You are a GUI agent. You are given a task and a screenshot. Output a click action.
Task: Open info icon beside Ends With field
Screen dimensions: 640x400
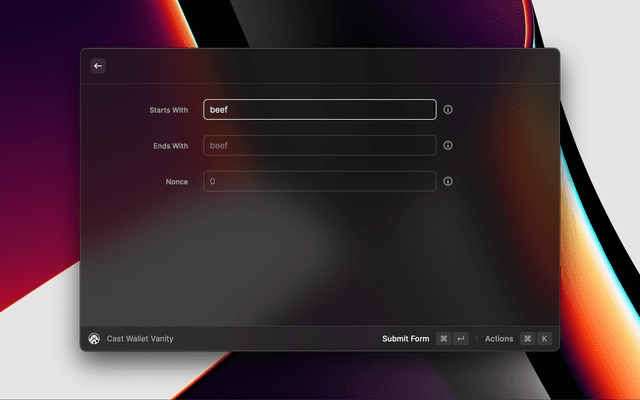click(448, 146)
